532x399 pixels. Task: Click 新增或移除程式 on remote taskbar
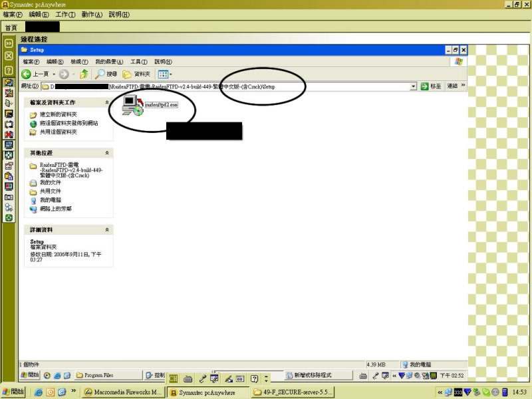318,375
